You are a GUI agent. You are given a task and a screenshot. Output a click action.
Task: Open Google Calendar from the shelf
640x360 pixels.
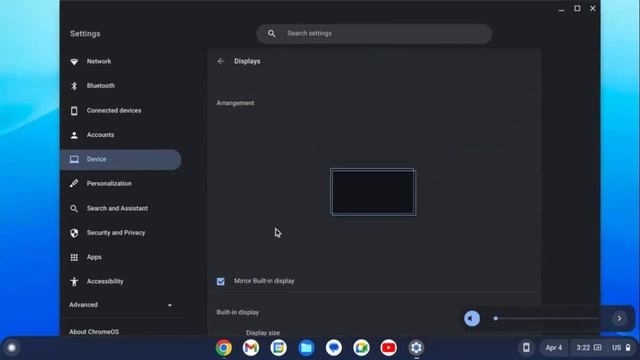click(x=279, y=348)
